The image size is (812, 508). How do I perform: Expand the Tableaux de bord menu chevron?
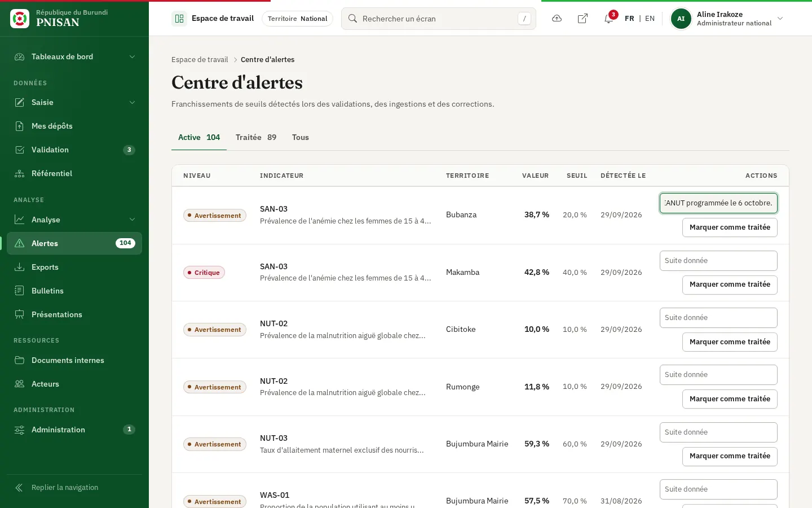click(132, 56)
